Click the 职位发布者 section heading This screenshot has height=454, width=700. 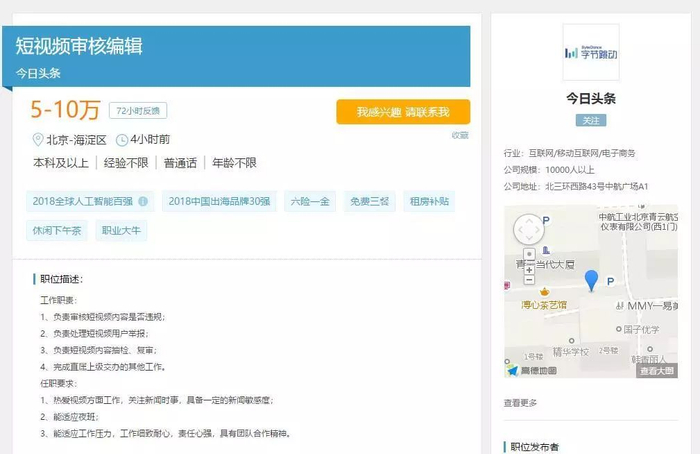coord(534,447)
